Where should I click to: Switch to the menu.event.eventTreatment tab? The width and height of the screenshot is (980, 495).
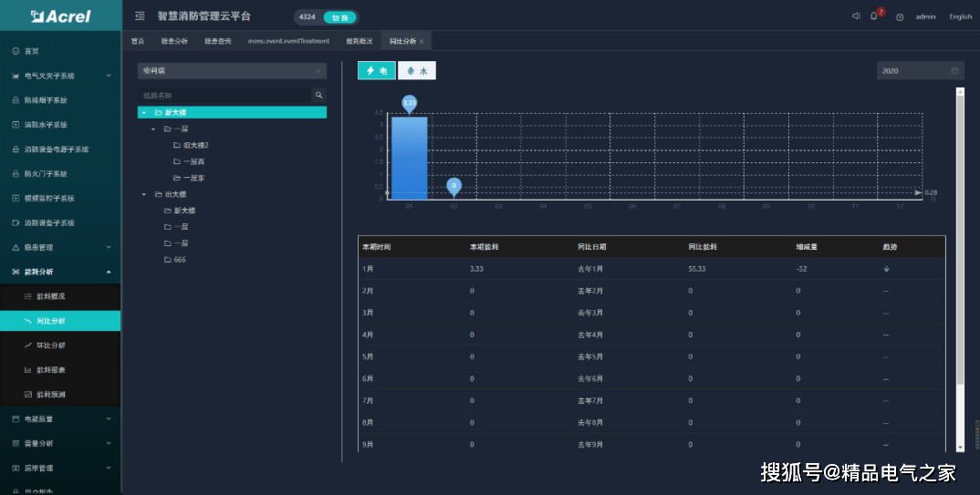point(288,41)
